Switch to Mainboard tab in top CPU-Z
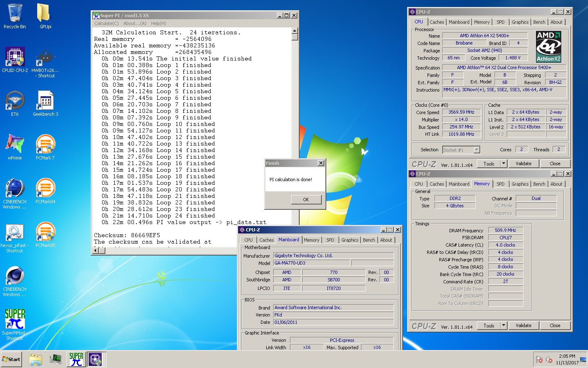 [459, 22]
